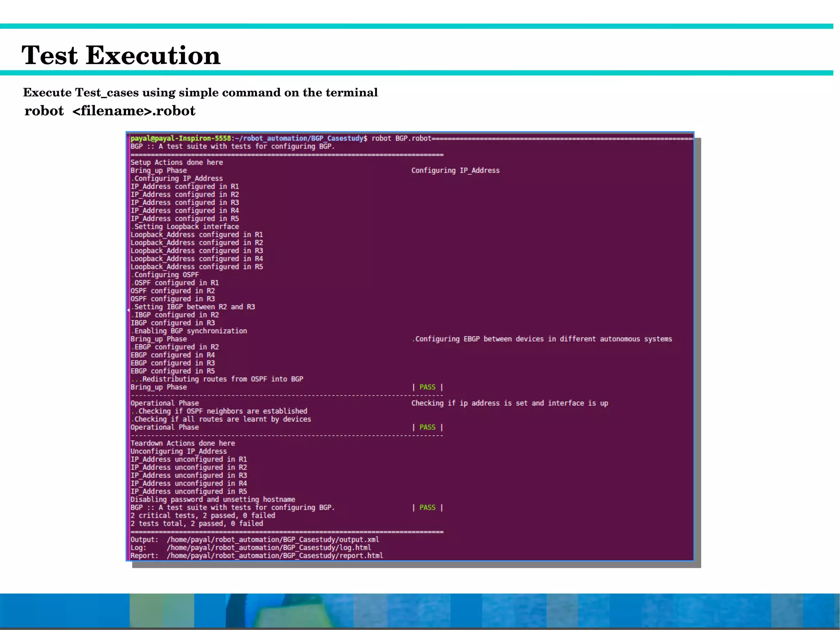Click 'Disabling password and unsetting hostname' line
Screen dimensions: 840x630
coord(212,500)
